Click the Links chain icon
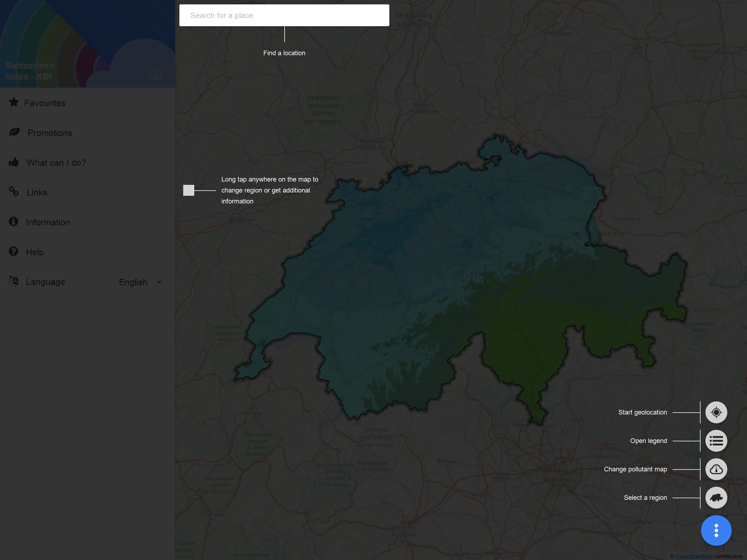 click(x=14, y=191)
